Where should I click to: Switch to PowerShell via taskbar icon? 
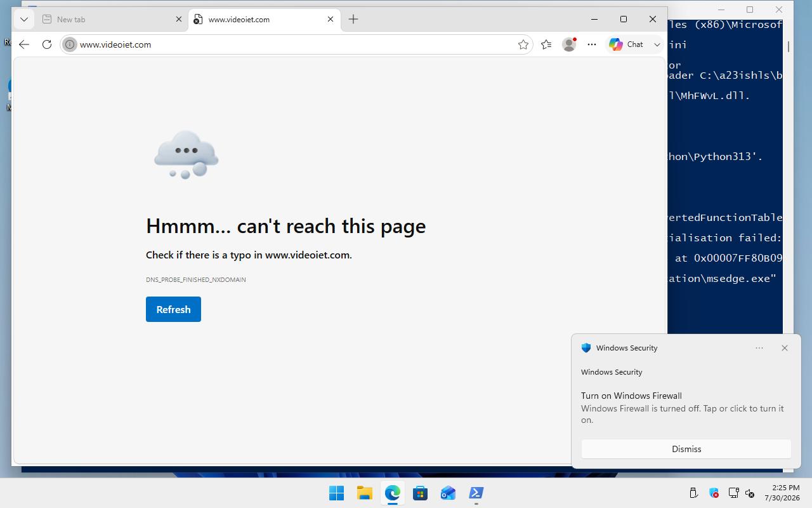[476, 493]
